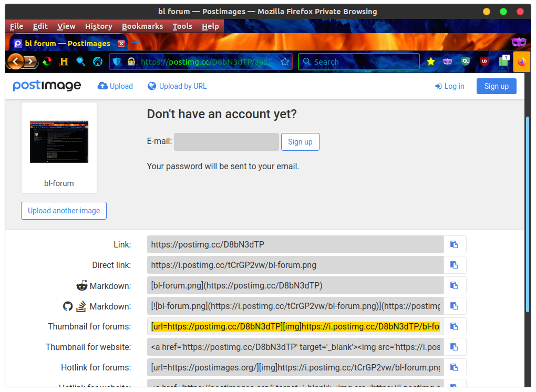
Task: Click the pink mask toolbar extension icon
Action: [448, 61]
